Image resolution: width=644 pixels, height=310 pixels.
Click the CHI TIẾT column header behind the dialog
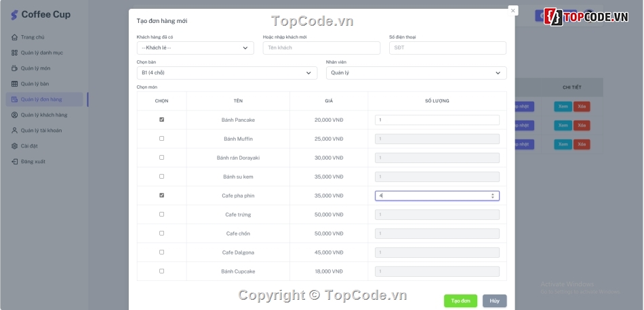coord(572,87)
